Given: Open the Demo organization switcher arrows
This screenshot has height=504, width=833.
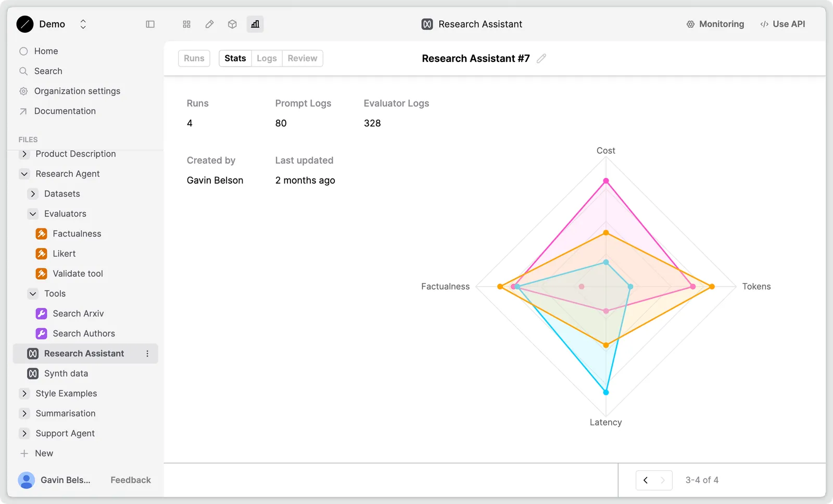Looking at the screenshot, I should click(83, 24).
